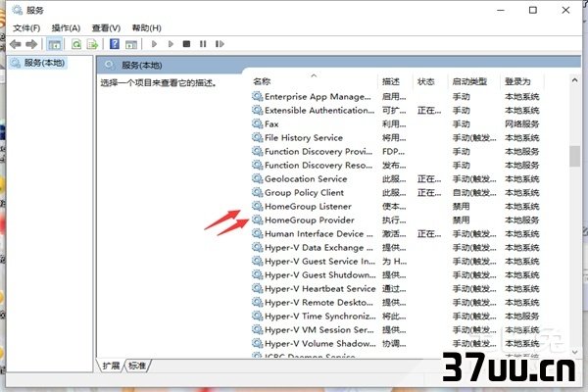Click the gear icon beside Hyper-V Heartbeat Service
This screenshot has height=392, width=588.
(x=257, y=288)
